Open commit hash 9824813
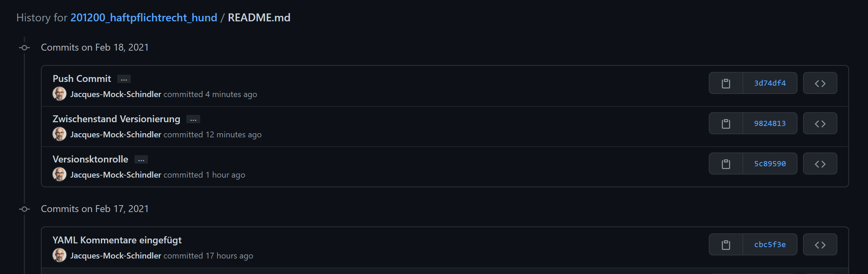This screenshot has width=868, height=274. tap(770, 123)
